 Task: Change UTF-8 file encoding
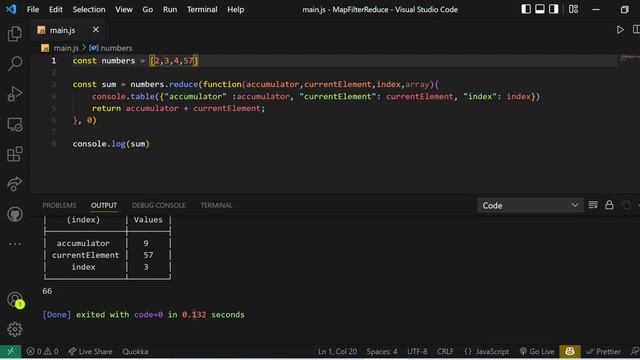[417, 351]
